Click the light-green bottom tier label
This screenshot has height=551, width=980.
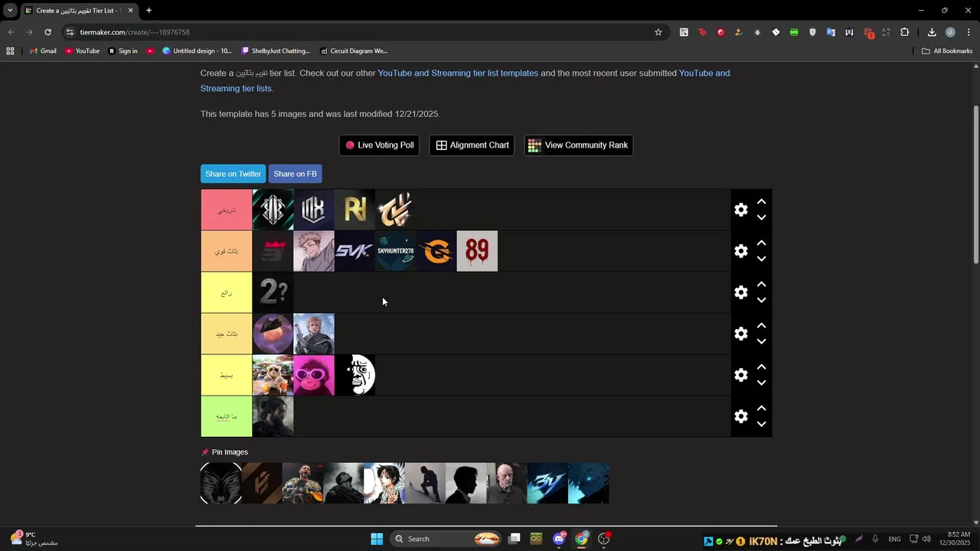(227, 416)
